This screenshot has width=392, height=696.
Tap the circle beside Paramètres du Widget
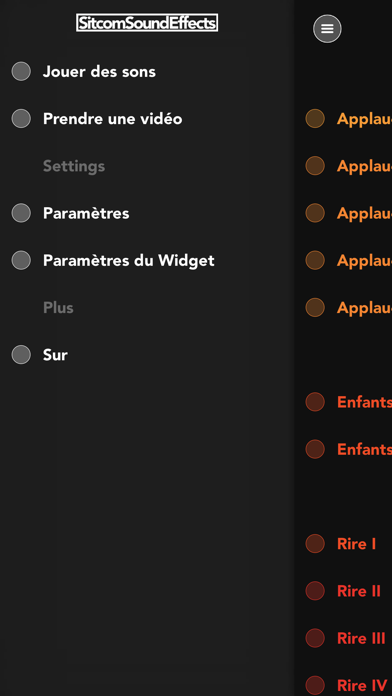point(21,260)
